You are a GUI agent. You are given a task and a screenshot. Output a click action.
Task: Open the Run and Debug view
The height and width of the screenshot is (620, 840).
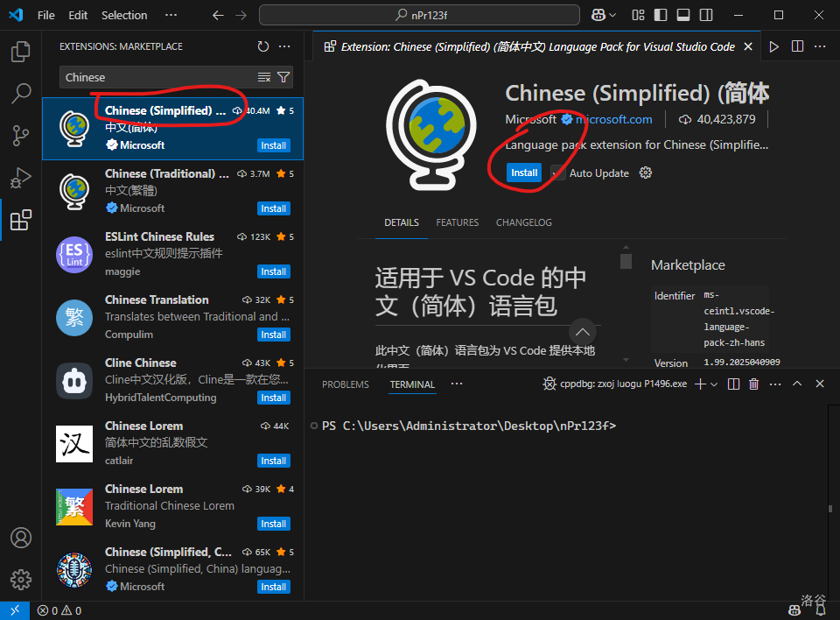[x=20, y=178]
